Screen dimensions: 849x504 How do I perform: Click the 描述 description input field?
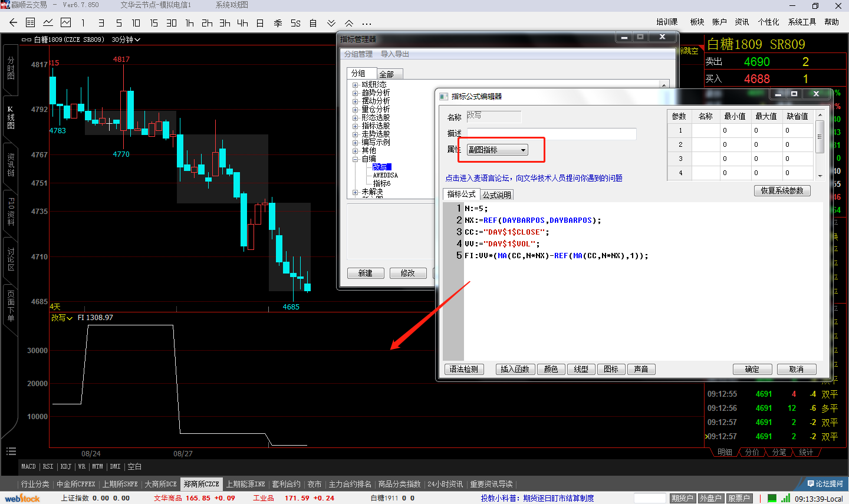click(x=551, y=134)
